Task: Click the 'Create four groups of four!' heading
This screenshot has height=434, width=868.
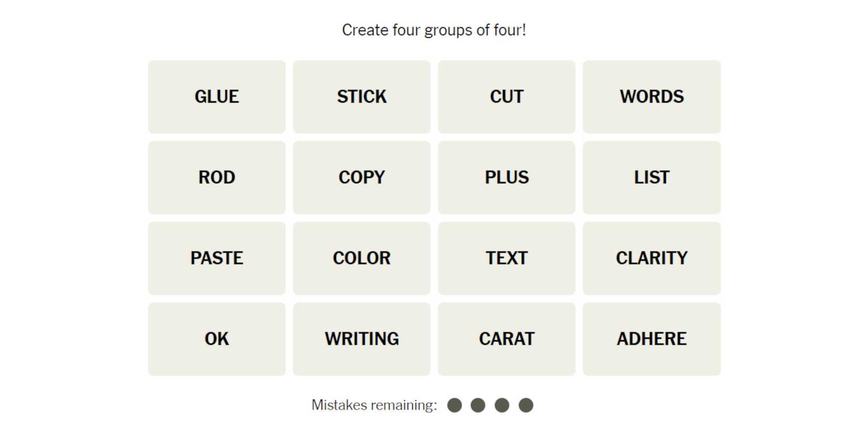Action: (x=434, y=30)
